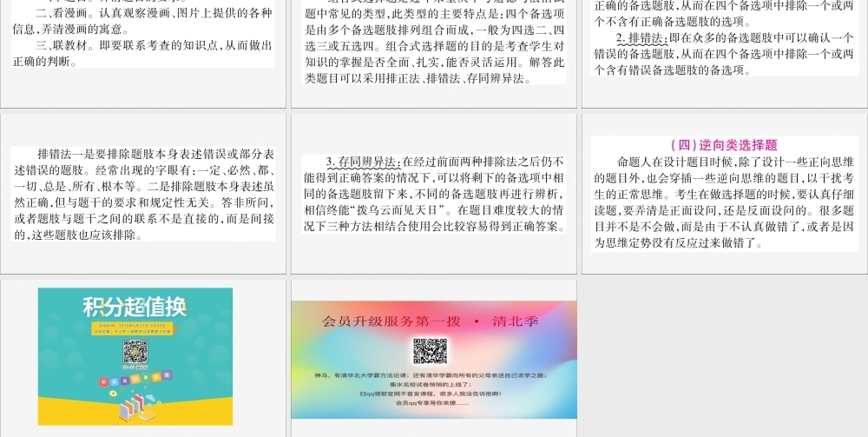This screenshot has width=868, height=437.
Task: Open the teal "积分超值换" promo slide
Action: tap(143, 357)
